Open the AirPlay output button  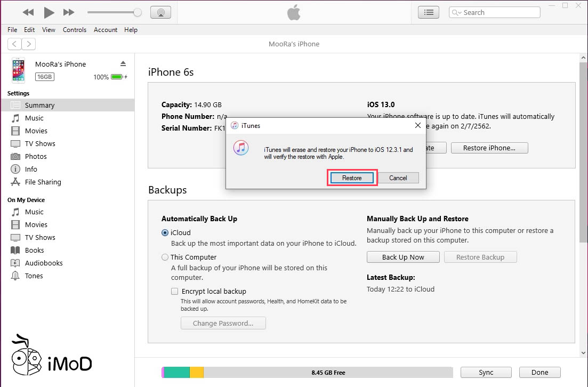click(x=160, y=12)
